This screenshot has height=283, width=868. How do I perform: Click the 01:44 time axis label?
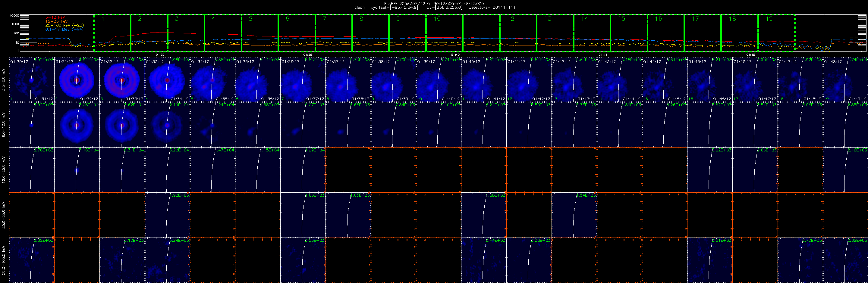click(x=603, y=54)
